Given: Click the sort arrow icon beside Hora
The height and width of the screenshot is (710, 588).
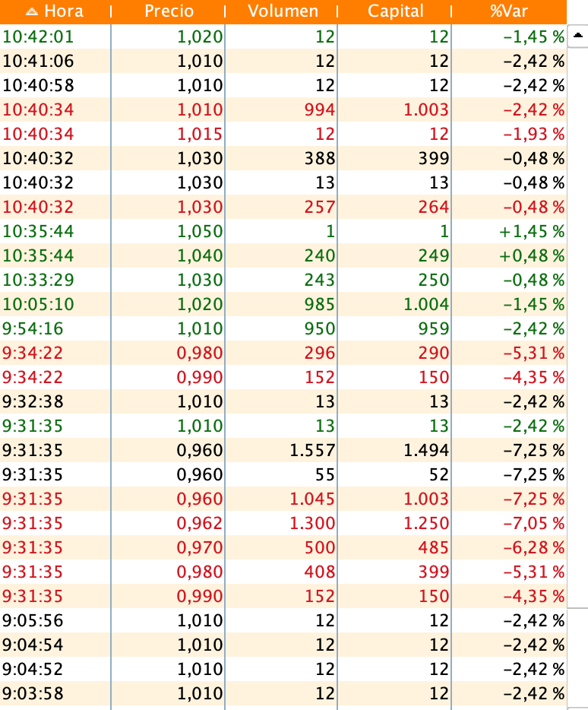Looking at the screenshot, I should 32,11.
